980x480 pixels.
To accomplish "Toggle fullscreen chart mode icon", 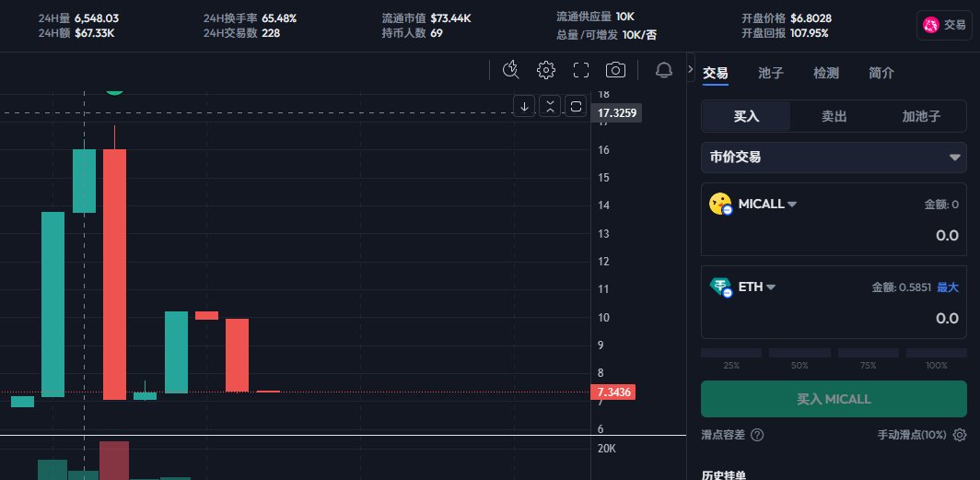I will click(x=581, y=70).
